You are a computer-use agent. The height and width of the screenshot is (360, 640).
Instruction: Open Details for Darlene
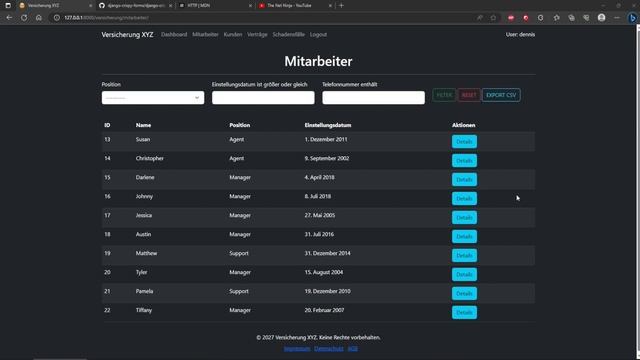[x=464, y=180]
